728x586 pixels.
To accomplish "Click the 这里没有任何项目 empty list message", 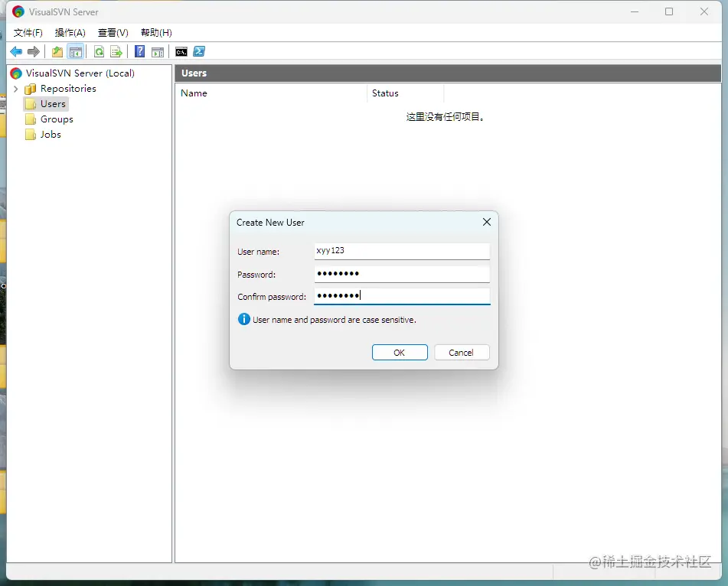I will [446, 117].
